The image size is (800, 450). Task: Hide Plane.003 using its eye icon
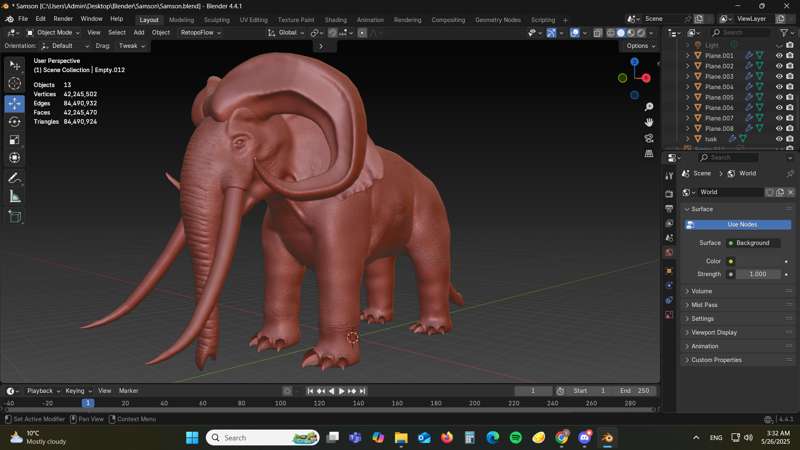779,76
